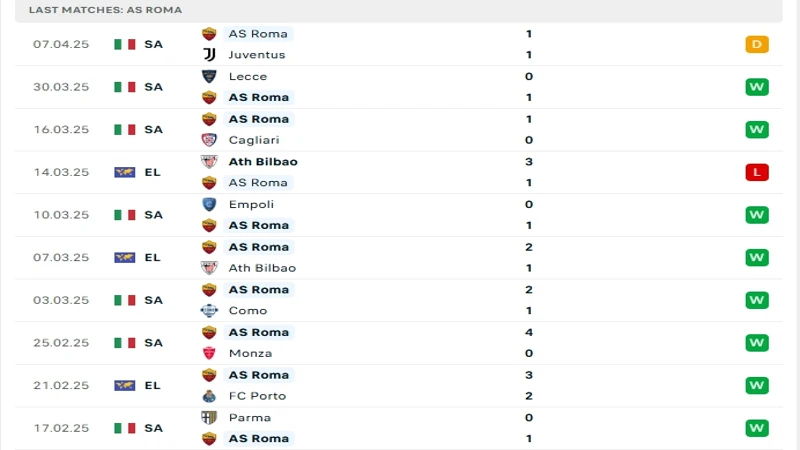Click the draw badge for Juventus match
The image size is (800, 450).
click(x=757, y=44)
